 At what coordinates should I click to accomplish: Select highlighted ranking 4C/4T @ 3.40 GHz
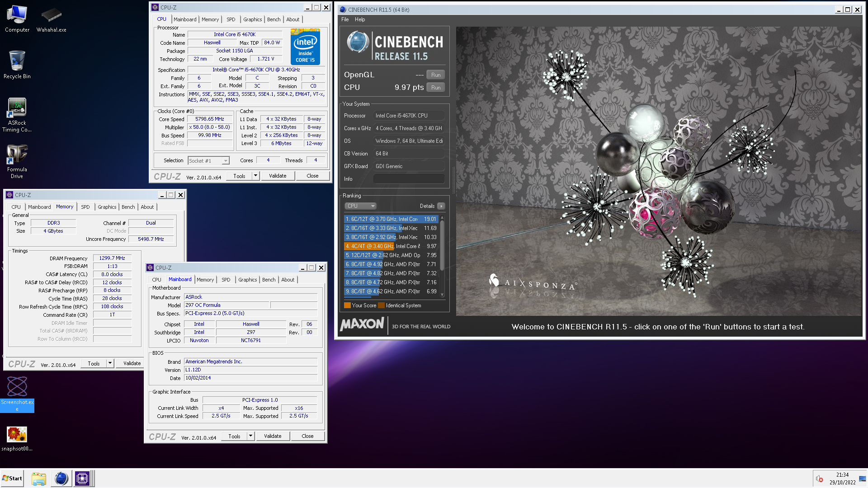[391, 246]
